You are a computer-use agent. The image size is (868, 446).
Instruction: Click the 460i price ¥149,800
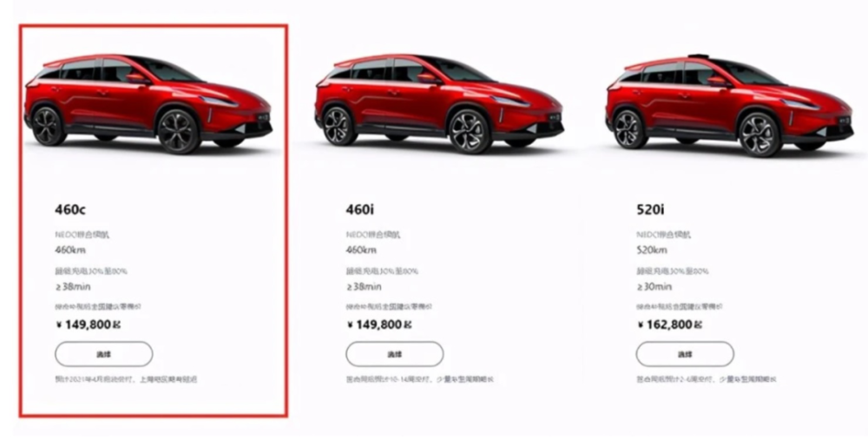[379, 325]
